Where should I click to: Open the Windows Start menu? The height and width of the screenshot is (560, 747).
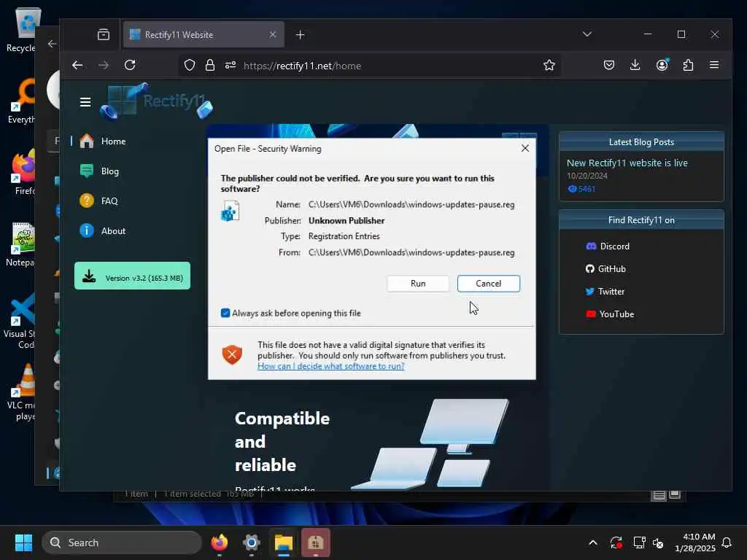point(23,542)
